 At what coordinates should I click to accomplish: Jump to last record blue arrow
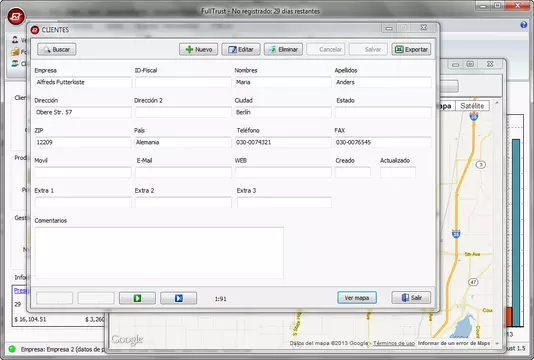coord(178,298)
